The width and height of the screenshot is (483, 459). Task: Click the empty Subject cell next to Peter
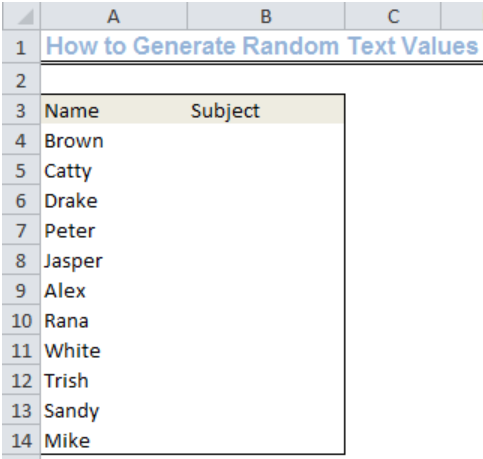(266, 230)
